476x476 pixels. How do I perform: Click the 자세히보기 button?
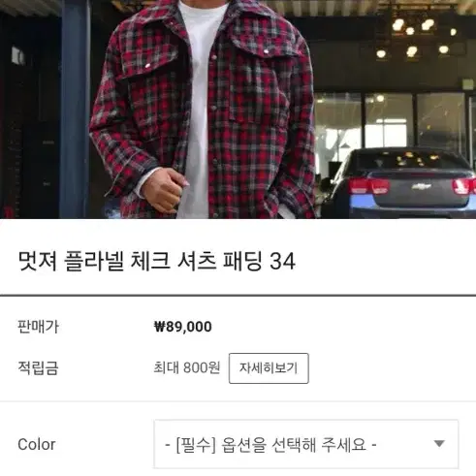point(269,368)
